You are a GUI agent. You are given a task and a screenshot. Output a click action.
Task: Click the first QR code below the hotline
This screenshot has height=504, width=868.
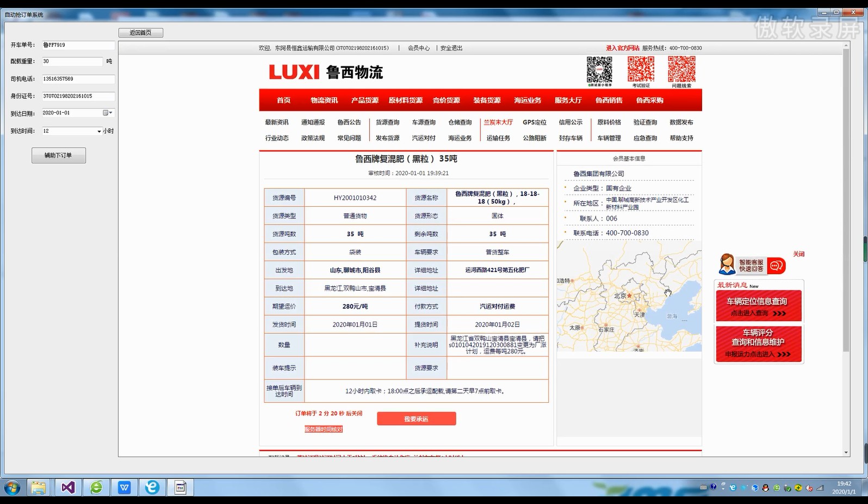[x=599, y=70]
